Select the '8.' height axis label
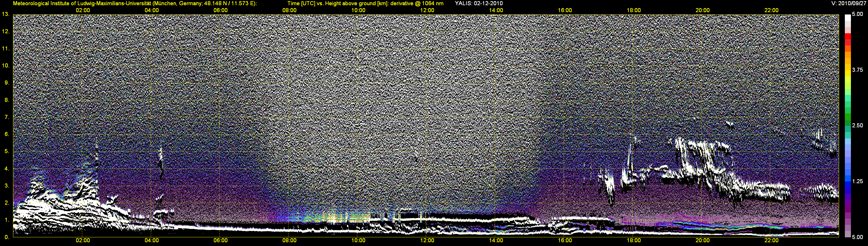 (7, 100)
